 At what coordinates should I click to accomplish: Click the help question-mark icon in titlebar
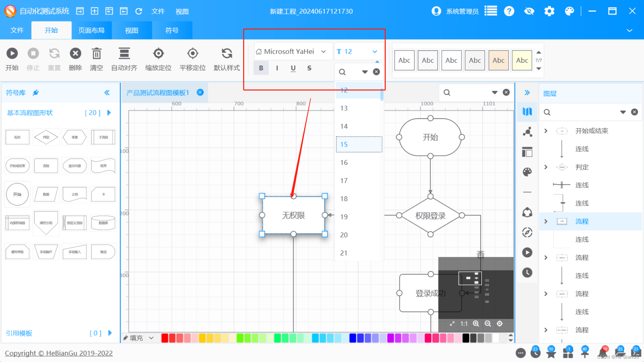[509, 11]
